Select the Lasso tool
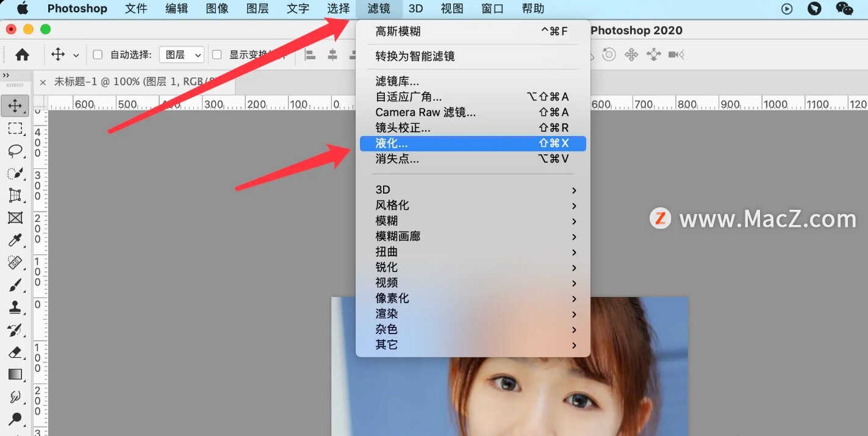The image size is (868, 436). click(15, 151)
